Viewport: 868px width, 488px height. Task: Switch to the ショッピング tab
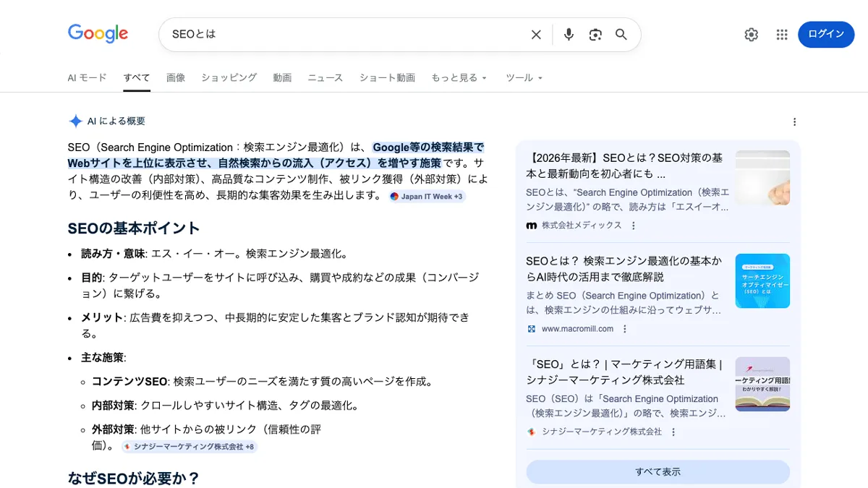coord(229,77)
